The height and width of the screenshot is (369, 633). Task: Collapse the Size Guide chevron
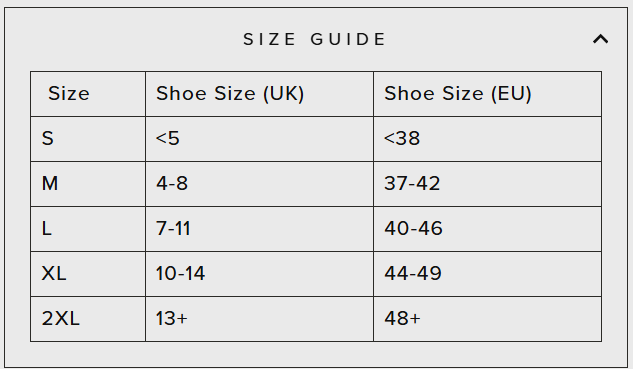pyautogui.click(x=600, y=39)
